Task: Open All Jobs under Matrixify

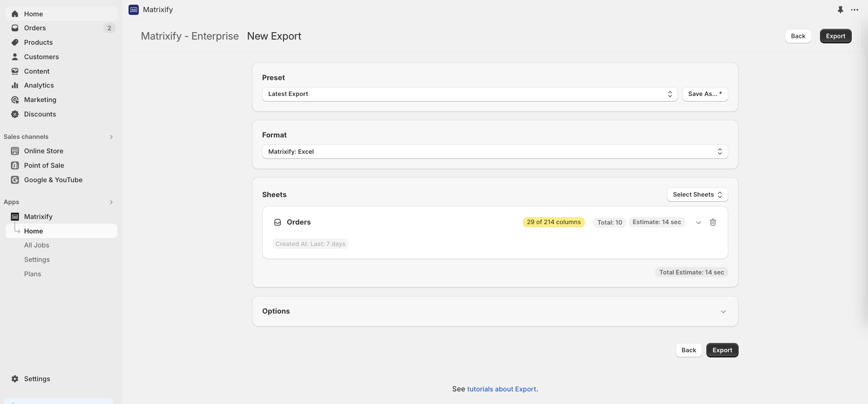Action: click(37, 245)
